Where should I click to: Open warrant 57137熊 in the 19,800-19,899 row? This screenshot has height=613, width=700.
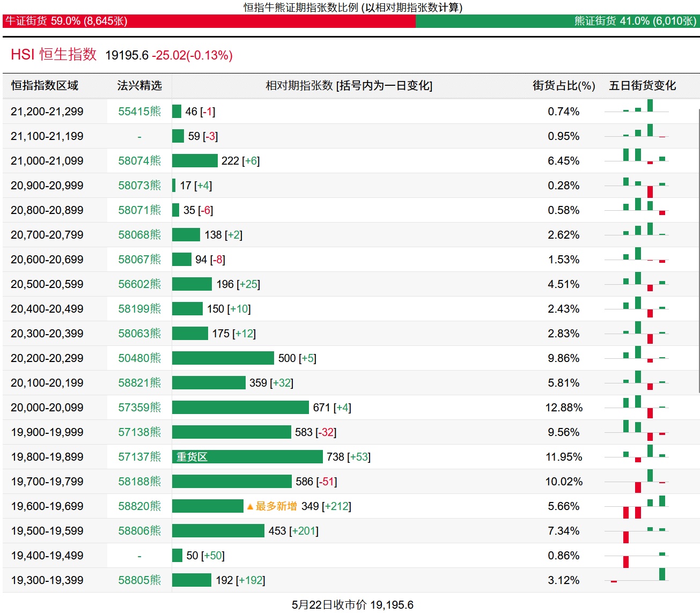[x=139, y=457]
